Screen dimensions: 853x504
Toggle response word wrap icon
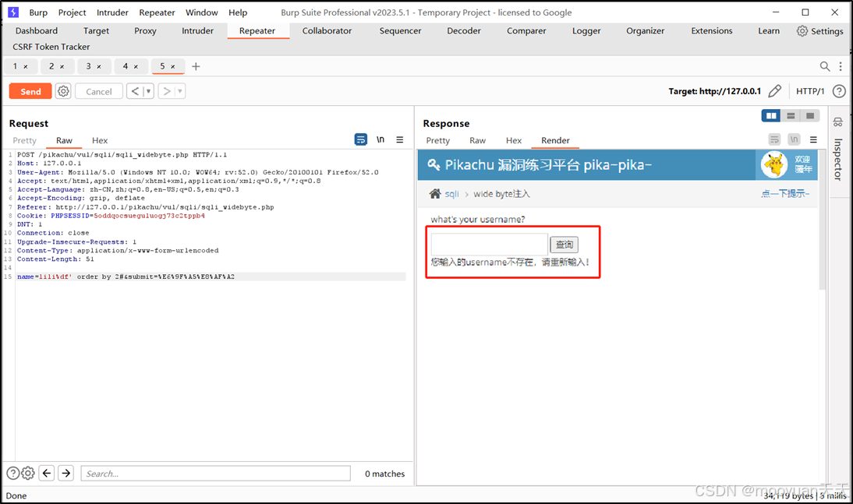click(775, 139)
